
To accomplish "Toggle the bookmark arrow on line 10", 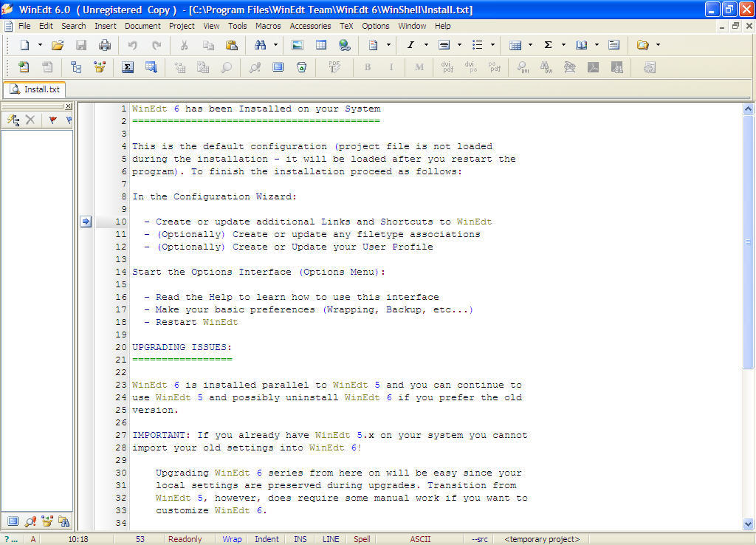I will 86,222.
